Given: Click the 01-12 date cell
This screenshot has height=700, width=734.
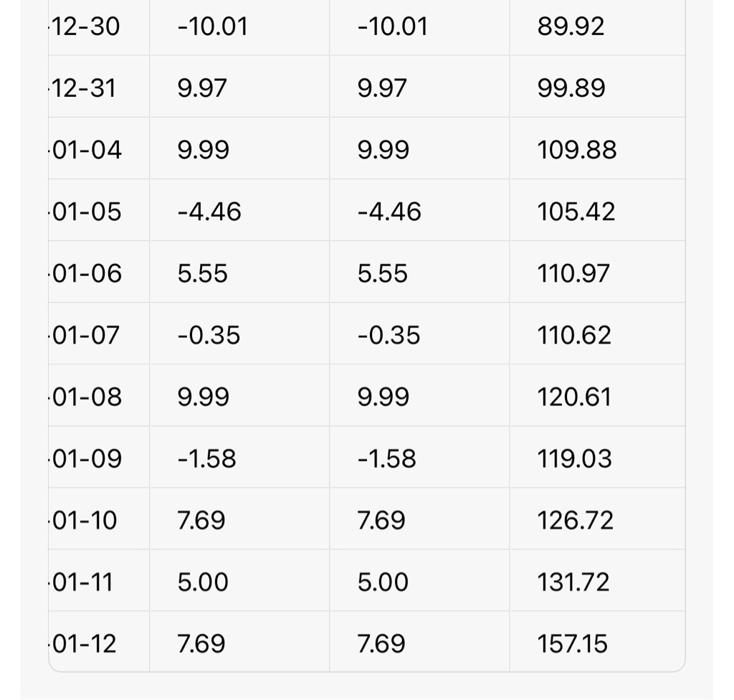Looking at the screenshot, I should 84,643.
